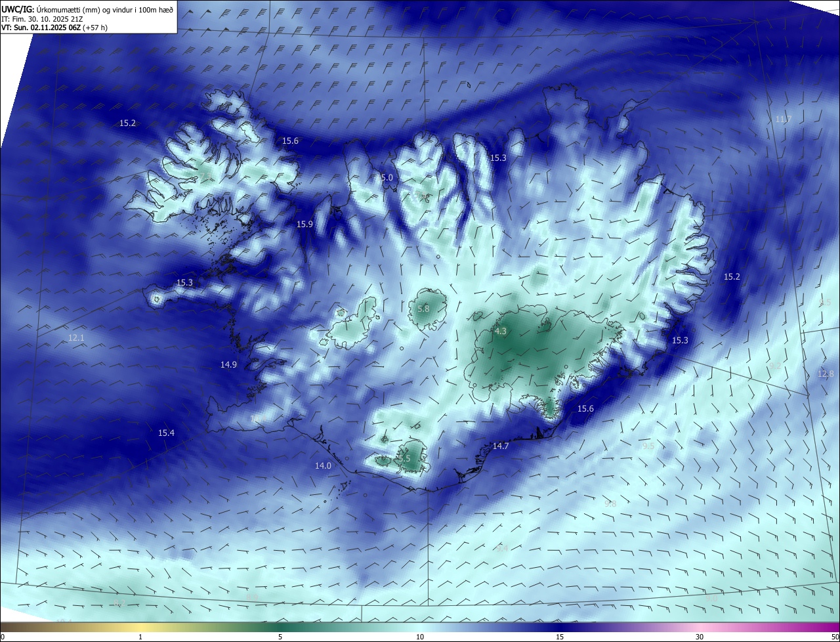840x642 pixels.
Task: Click the 15.4 value label
Action: coord(166,433)
